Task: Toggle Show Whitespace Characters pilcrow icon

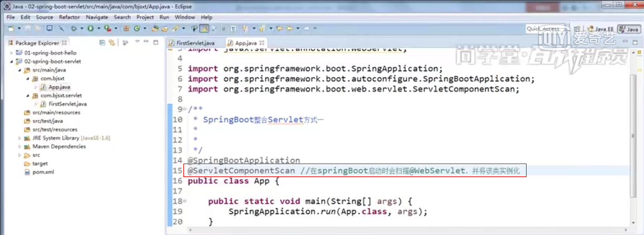Action: point(233,28)
